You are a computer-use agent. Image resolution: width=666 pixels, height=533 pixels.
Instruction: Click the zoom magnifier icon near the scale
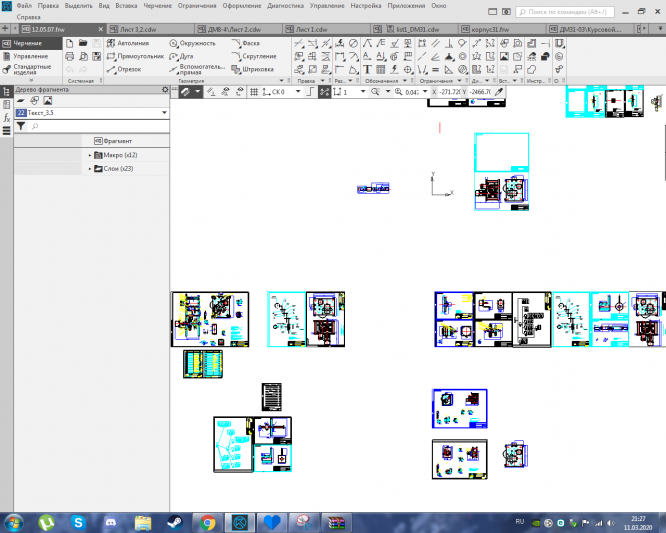tap(398, 92)
